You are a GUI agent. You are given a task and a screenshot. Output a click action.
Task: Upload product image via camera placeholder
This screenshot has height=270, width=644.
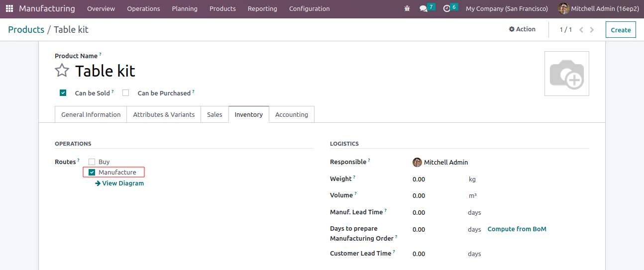coord(566,74)
